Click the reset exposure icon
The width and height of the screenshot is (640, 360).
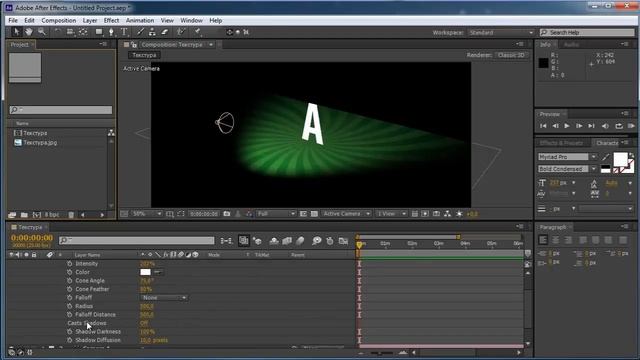[x=459, y=214]
